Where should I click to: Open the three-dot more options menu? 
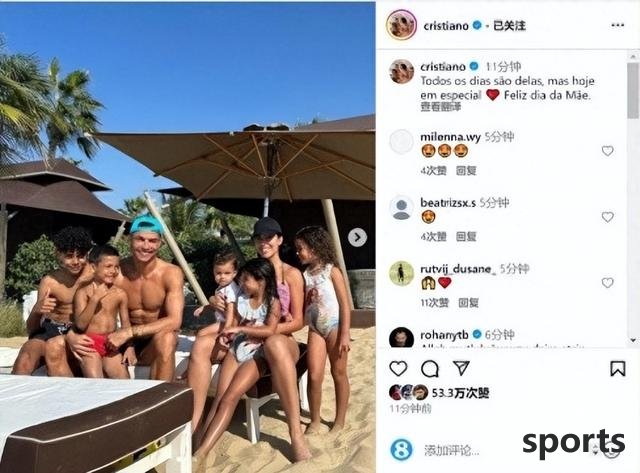(x=618, y=25)
